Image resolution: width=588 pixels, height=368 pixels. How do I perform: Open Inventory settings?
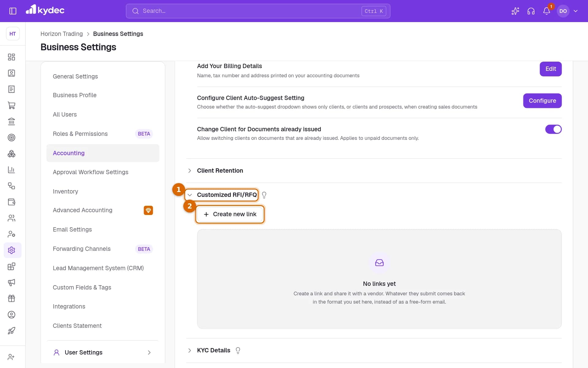(x=103, y=191)
